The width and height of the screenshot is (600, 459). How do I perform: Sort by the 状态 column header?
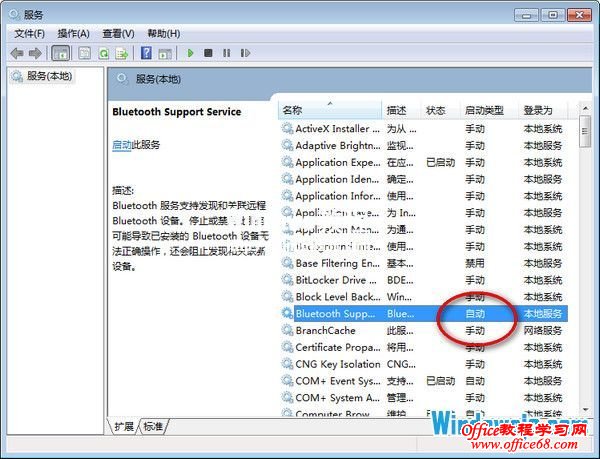point(440,111)
